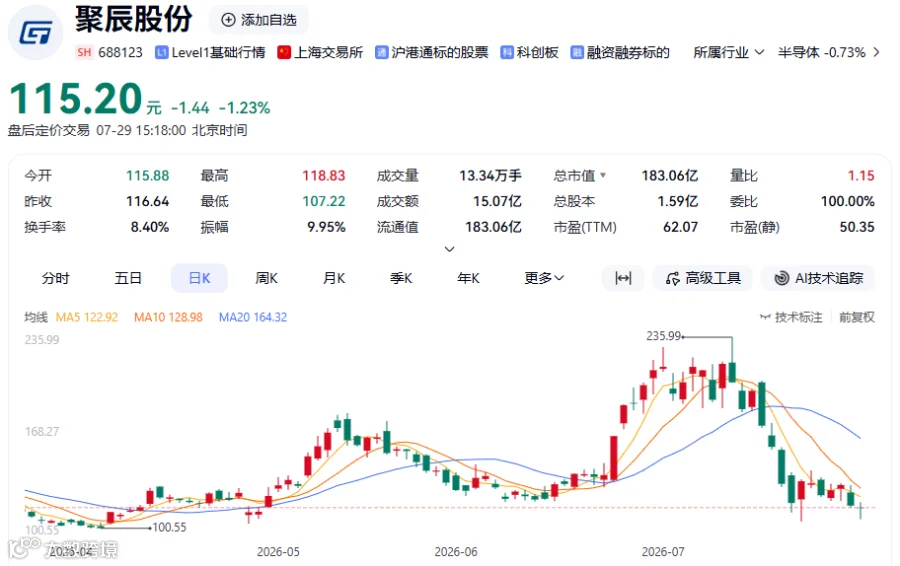
Task: Click the 量比 value 1.15
Action: tap(861, 176)
